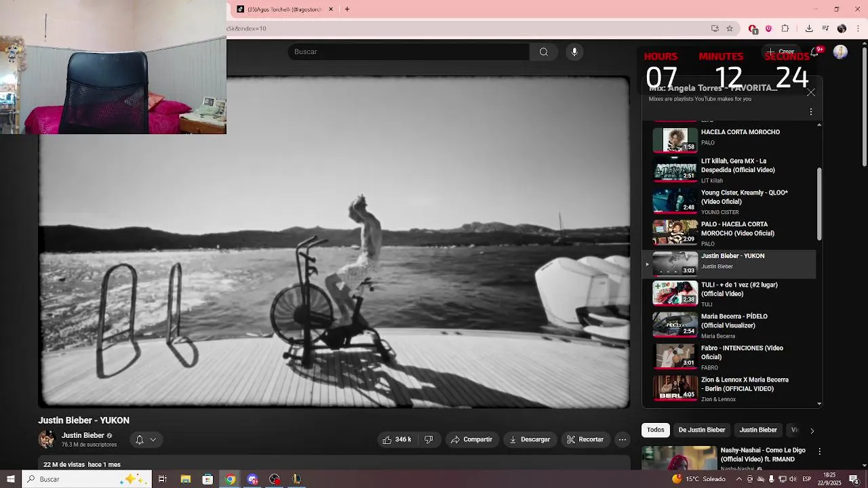Screen dimensions: 868x488
Task: Open the red extension icon with badge 1
Action: pos(753,28)
